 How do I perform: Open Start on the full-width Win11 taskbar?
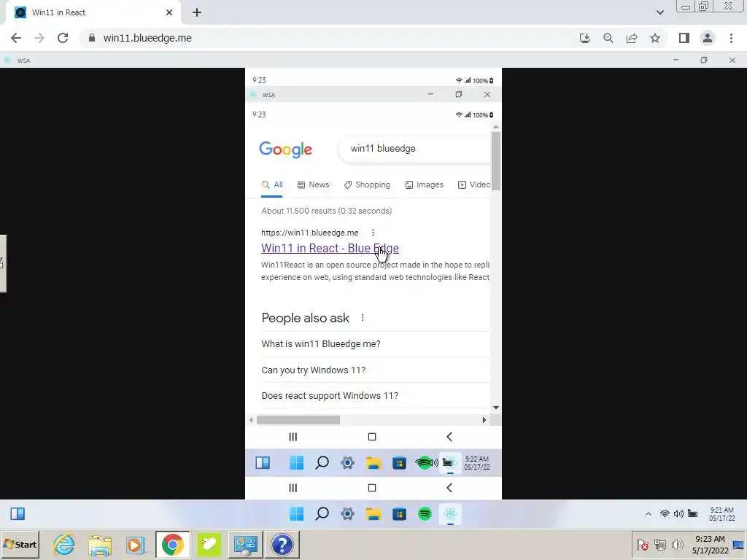[x=296, y=514]
